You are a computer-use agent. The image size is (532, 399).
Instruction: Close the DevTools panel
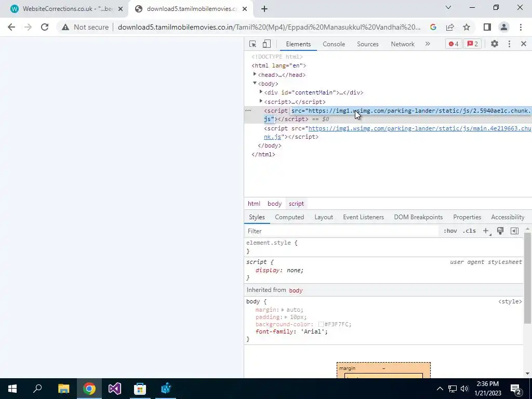coord(524,44)
